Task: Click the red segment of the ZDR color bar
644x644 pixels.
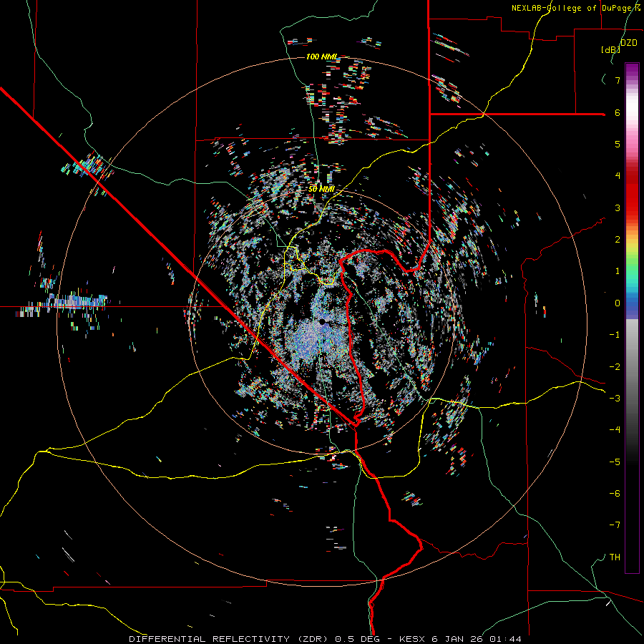Action: point(632,193)
